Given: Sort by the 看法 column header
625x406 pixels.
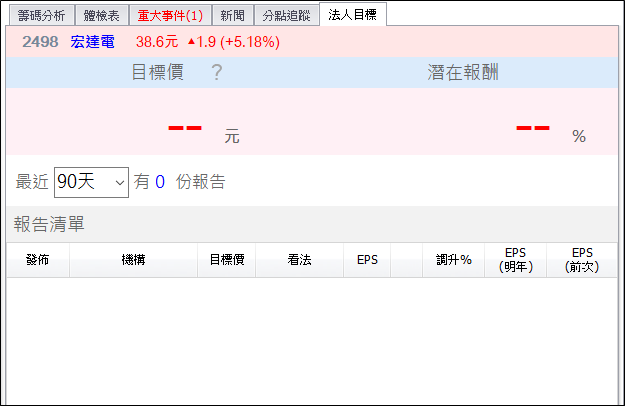Looking at the screenshot, I should coord(299,260).
